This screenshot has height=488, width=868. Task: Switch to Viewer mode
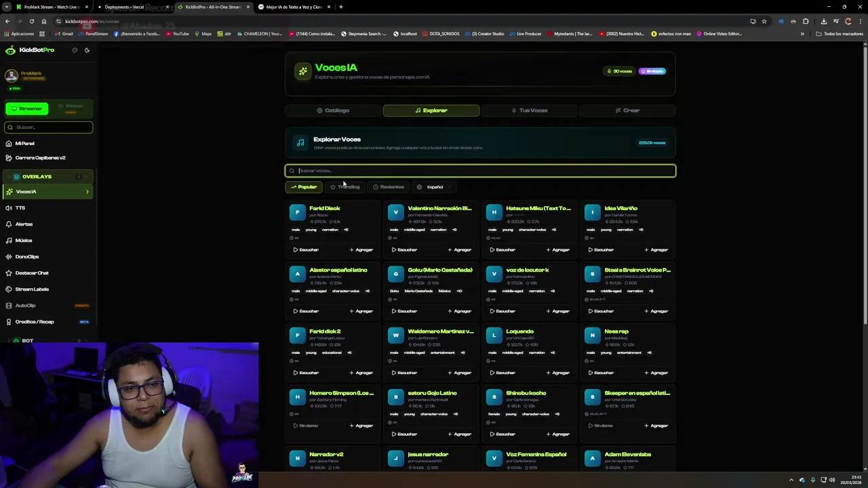click(71, 108)
